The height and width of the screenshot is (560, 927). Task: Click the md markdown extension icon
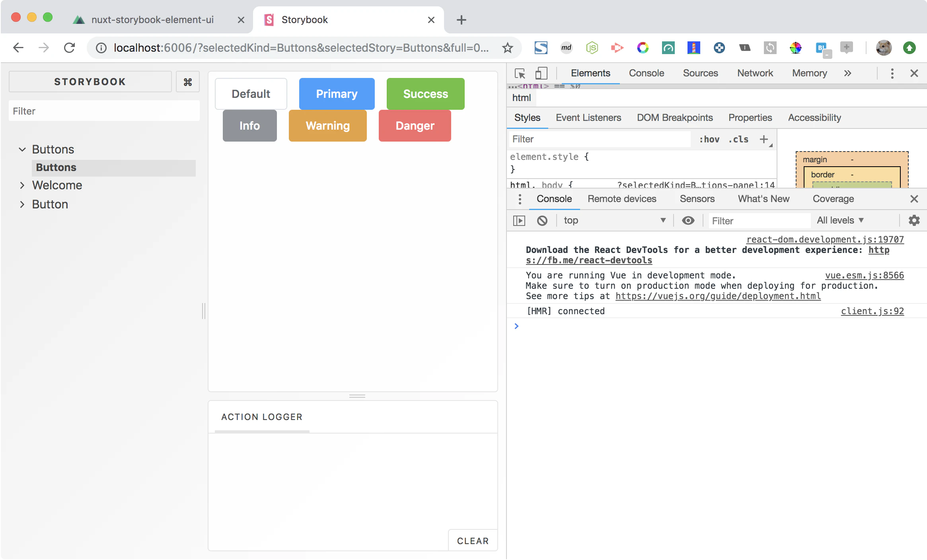(566, 48)
